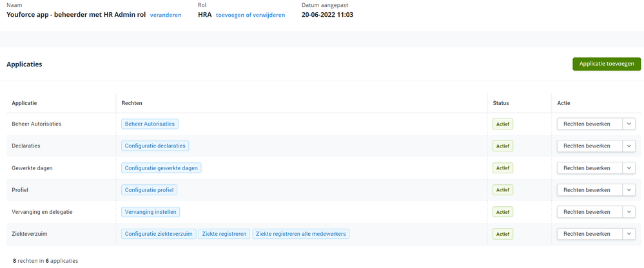Select the 'Ziekte registreren' tag
This screenshot has height=268, width=644.
coord(224,234)
